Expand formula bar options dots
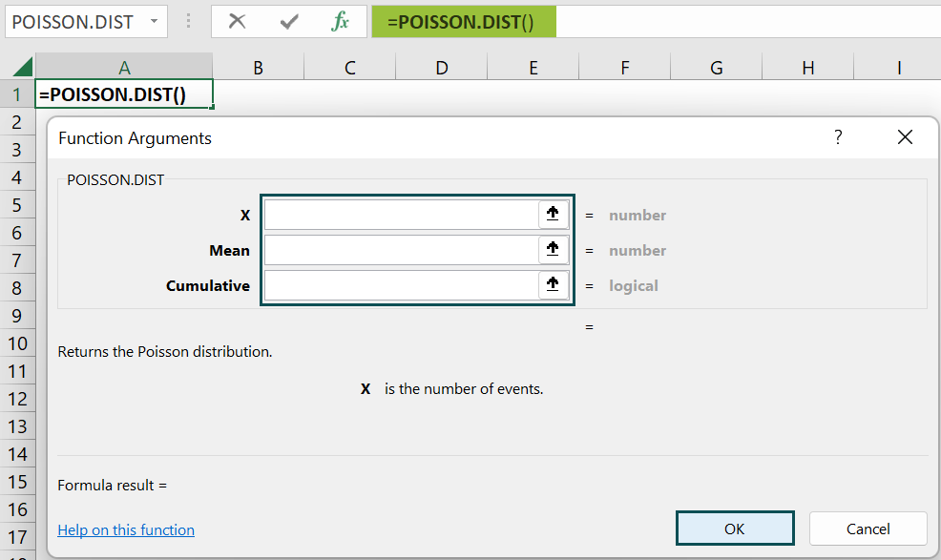The height and width of the screenshot is (560, 941). [188, 22]
